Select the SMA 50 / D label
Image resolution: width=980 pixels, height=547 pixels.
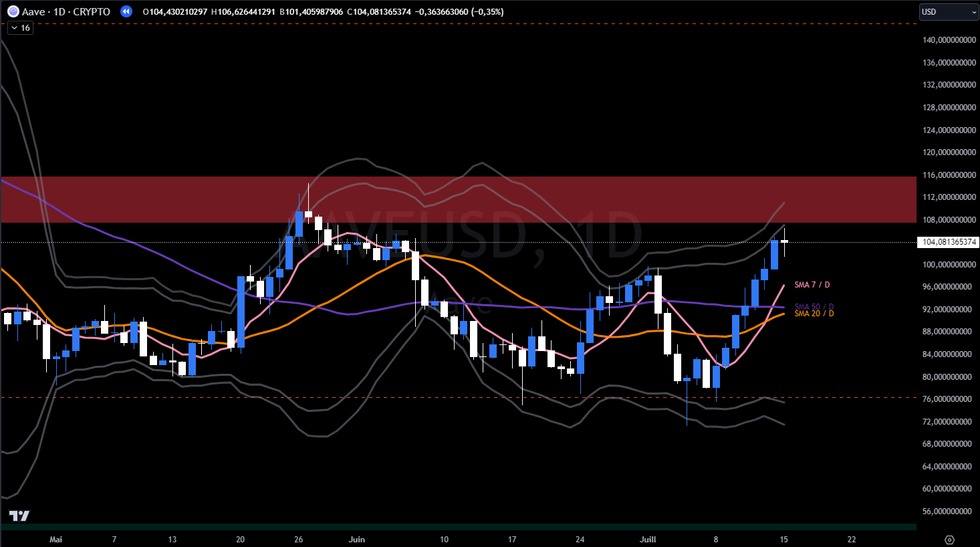(x=814, y=306)
